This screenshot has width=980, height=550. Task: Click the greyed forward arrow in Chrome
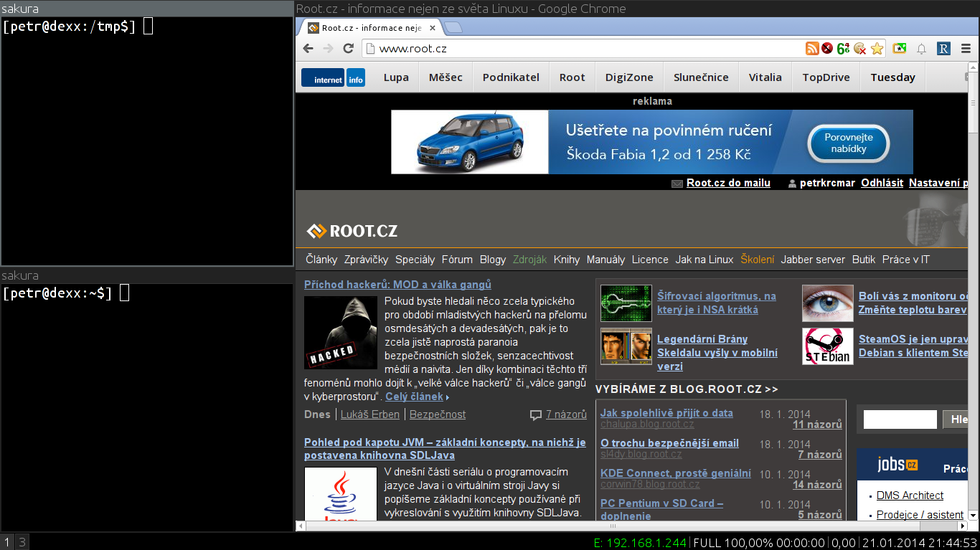[x=329, y=49]
